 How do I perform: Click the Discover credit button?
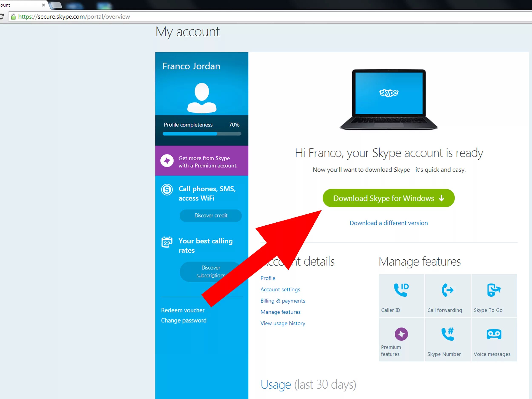[x=211, y=216]
